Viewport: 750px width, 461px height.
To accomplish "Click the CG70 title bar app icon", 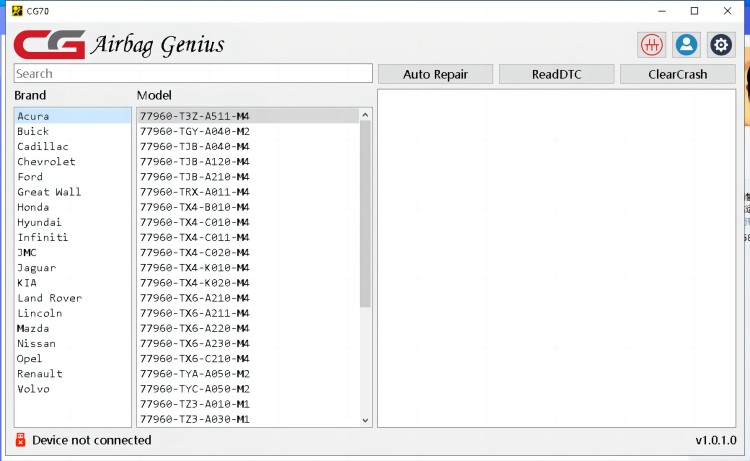I will (x=17, y=11).
